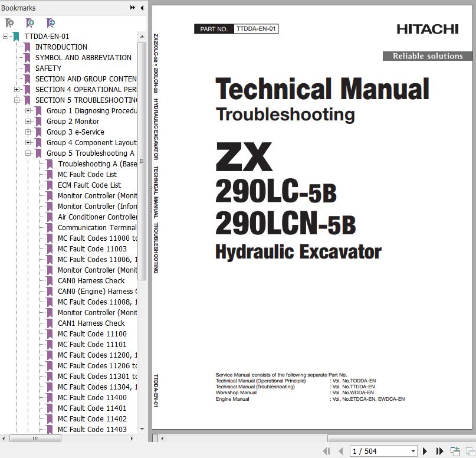
Task: Open MC Fault Code 11003 bookmark
Action: [92, 249]
